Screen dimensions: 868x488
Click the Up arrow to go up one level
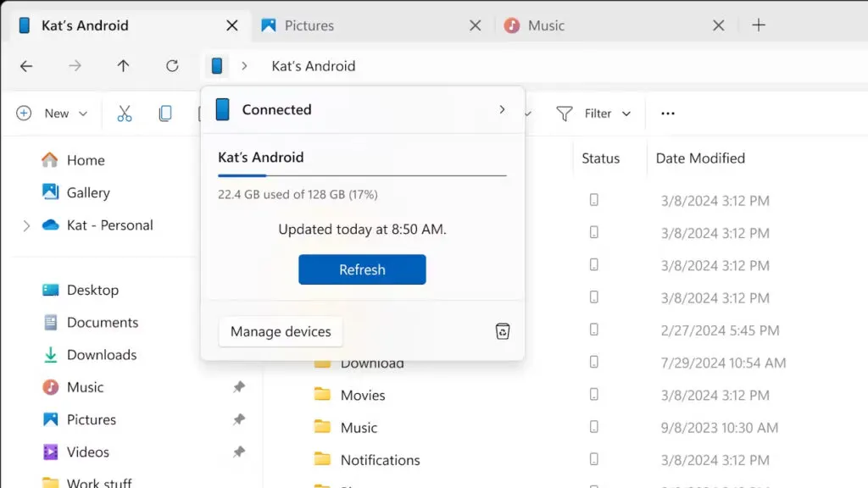[x=123, y=65]
